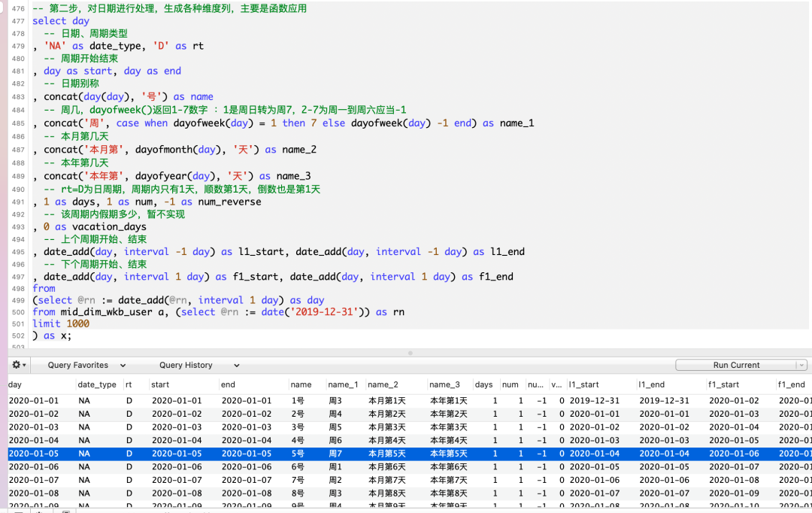Click the name column header
The height and width of the screenshot is (513, 812).
(x=301, y=384)
